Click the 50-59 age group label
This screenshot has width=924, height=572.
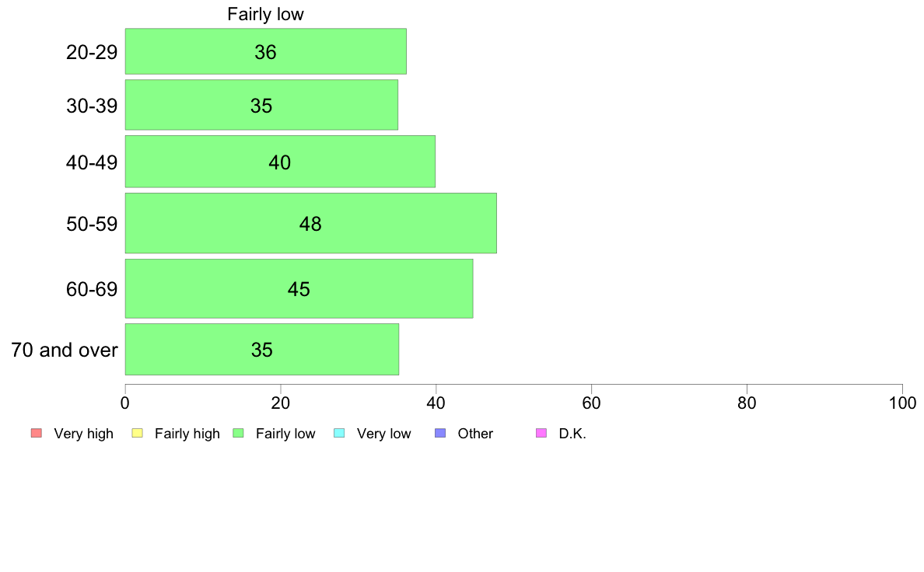click(x=92, y=224)
